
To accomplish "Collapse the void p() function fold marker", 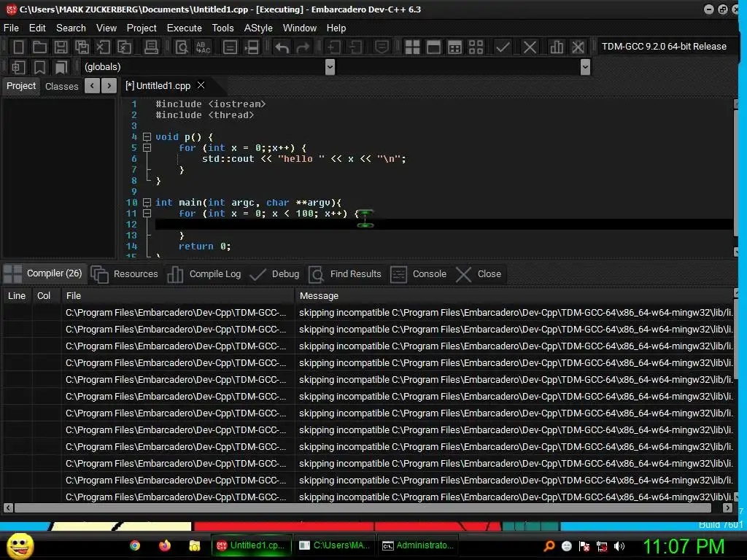I will (x=147, y=137).
